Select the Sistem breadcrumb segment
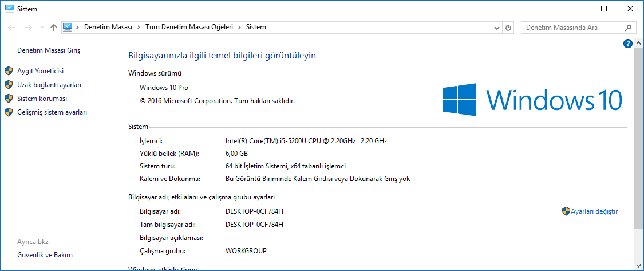The height and width of the screenshot is (271, 644). pos(256,27)
